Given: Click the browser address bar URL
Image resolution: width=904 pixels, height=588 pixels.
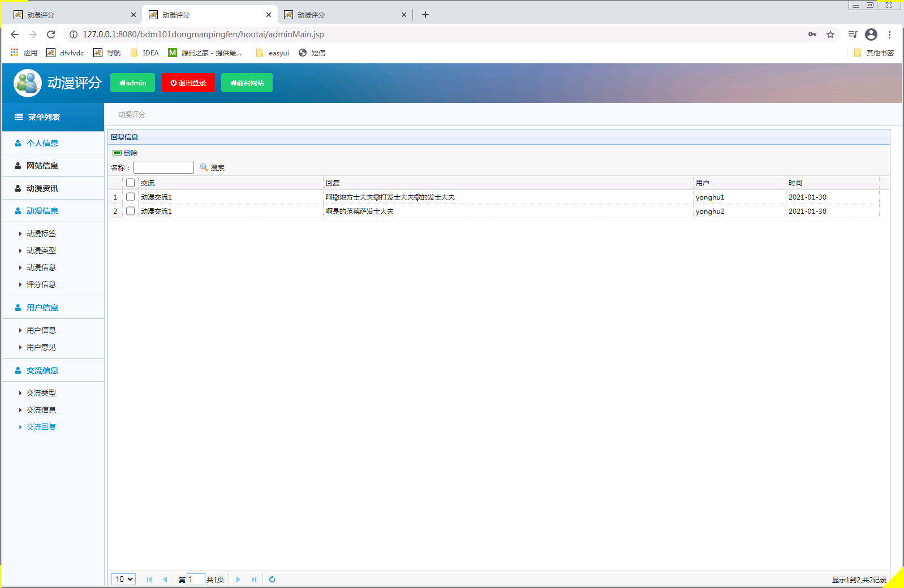Looking at the screenshot, I should [x=203, y=34].
